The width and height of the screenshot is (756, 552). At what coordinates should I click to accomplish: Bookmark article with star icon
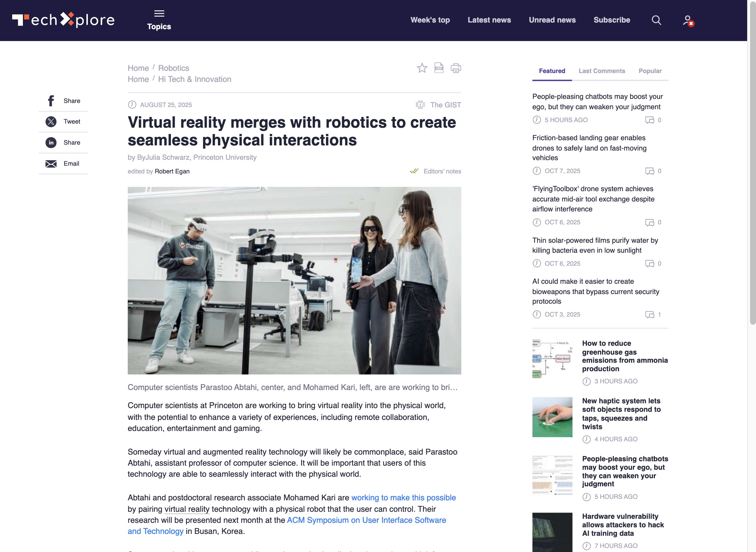422,68
